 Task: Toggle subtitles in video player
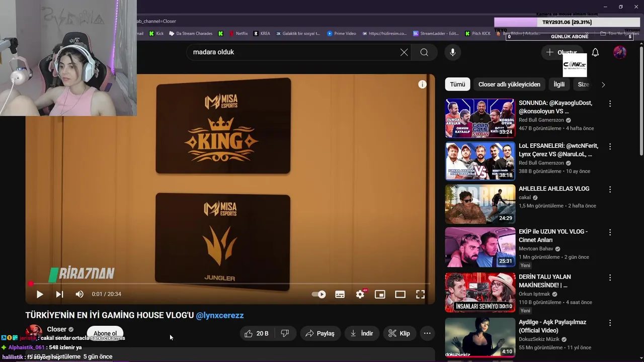(x=340, y=294)
